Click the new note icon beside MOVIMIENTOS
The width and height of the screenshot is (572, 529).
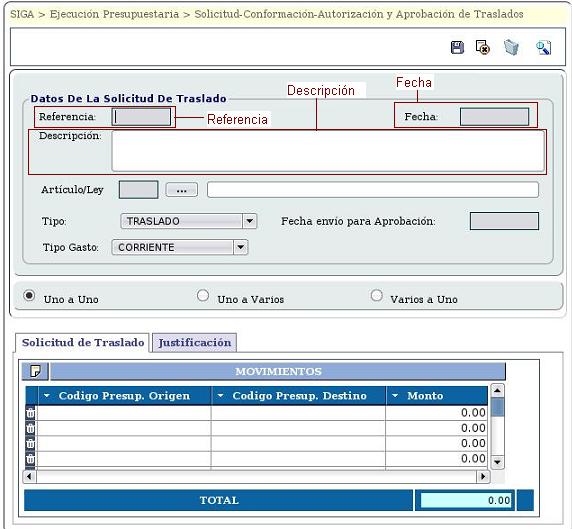[35, 371]
